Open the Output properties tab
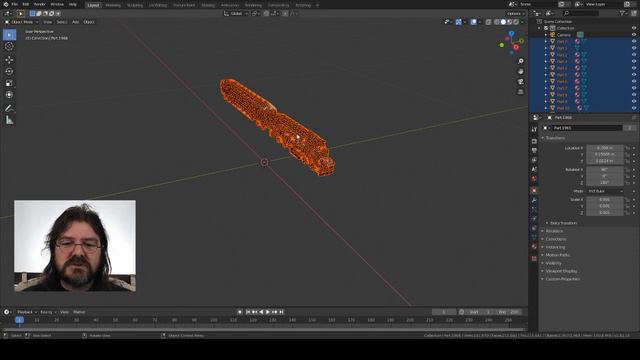 [x=534, y=151]
